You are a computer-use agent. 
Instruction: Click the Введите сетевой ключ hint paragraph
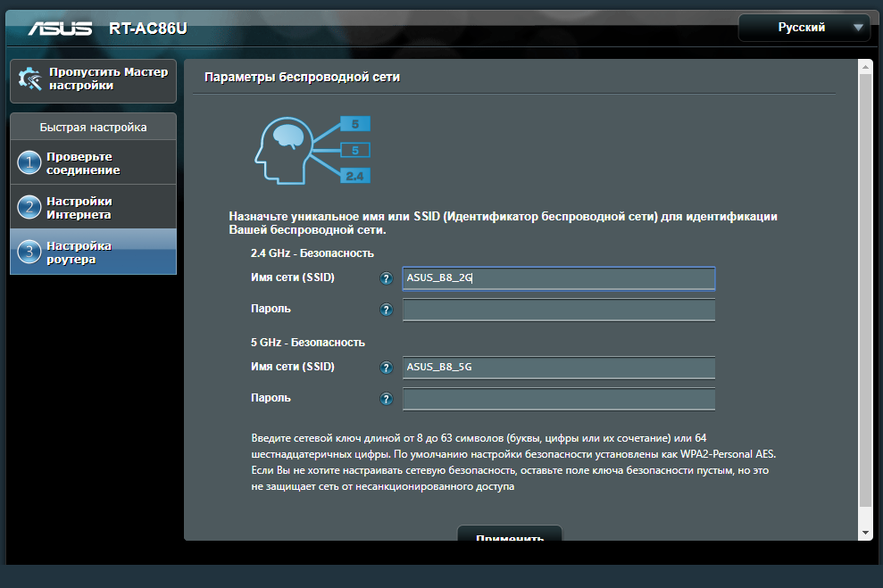coord(513,462)
